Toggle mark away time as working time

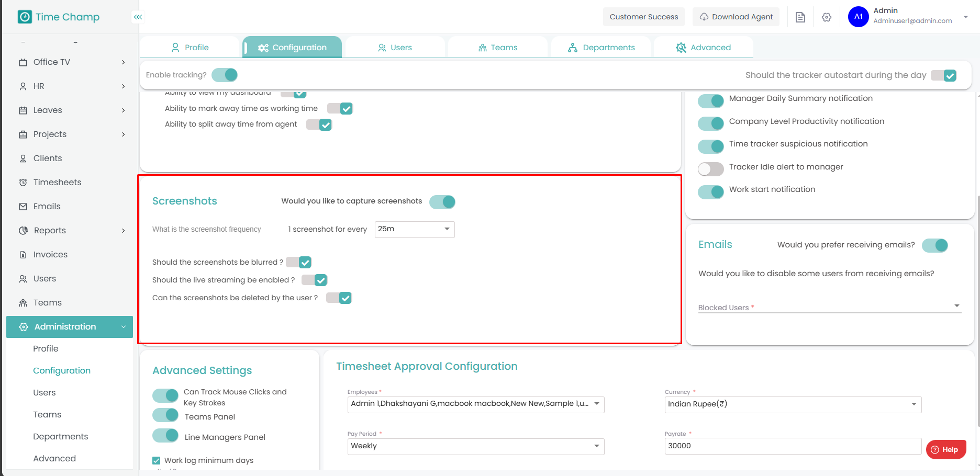(x=340, y=108)
